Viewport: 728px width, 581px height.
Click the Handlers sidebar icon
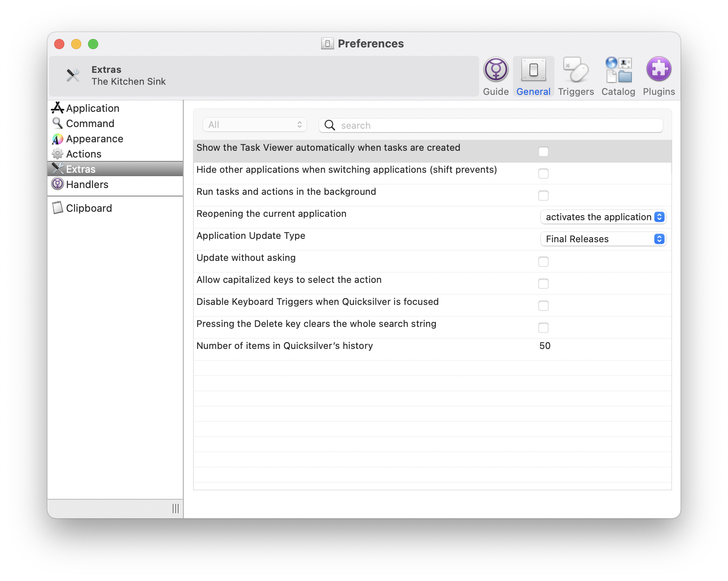tap(58, 184)
